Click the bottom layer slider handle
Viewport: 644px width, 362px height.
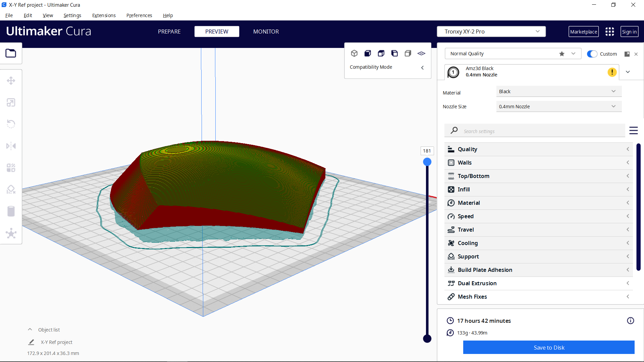click(427, 339)
